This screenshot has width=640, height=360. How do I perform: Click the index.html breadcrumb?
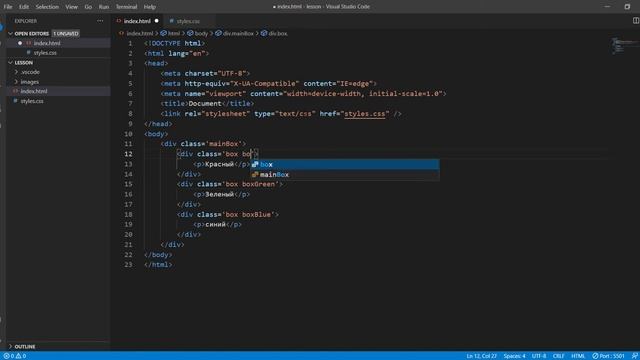[x=140, y=33]
